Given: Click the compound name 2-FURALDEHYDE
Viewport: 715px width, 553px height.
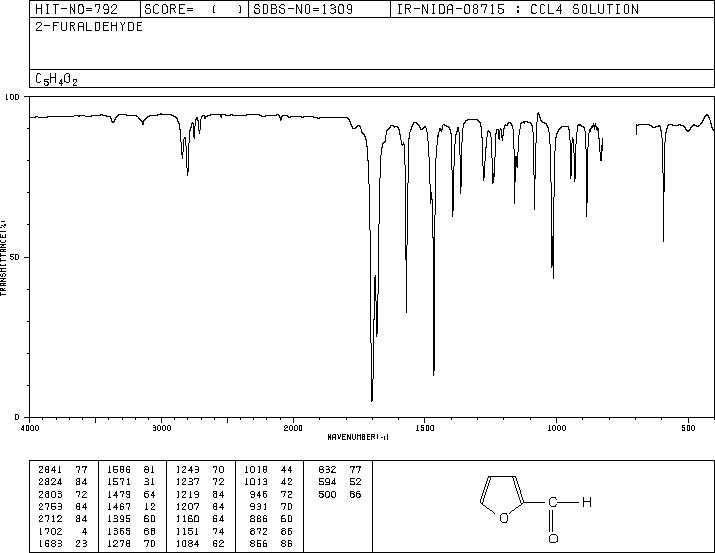Looking at the screenshot, I should (x=89, y=27).
